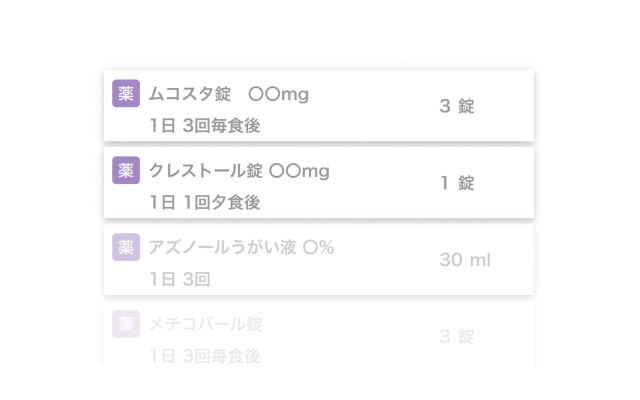Click the 3 錠 quantity for ムコスタ錠
The height and width of the screenshot is (400, 640).
pyautogui.click(x=457, y=106)
